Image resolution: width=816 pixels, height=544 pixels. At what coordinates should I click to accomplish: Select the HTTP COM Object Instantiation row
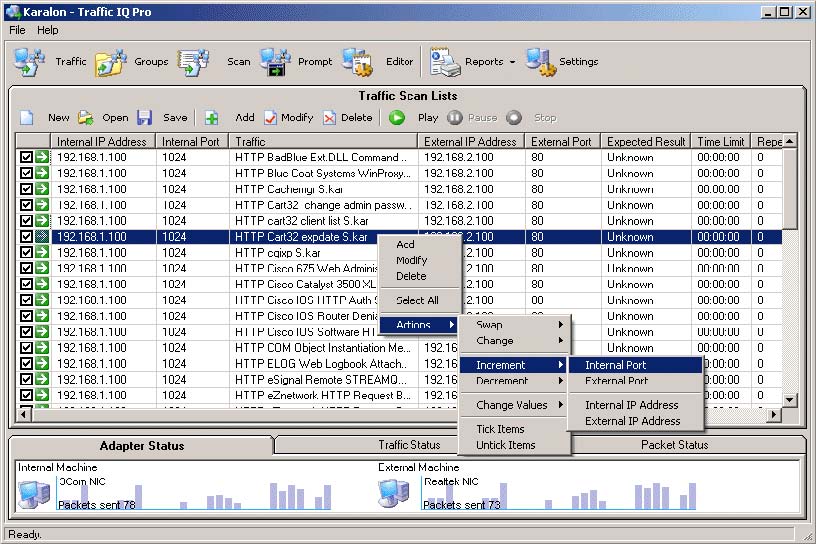[x=398, y=348]
